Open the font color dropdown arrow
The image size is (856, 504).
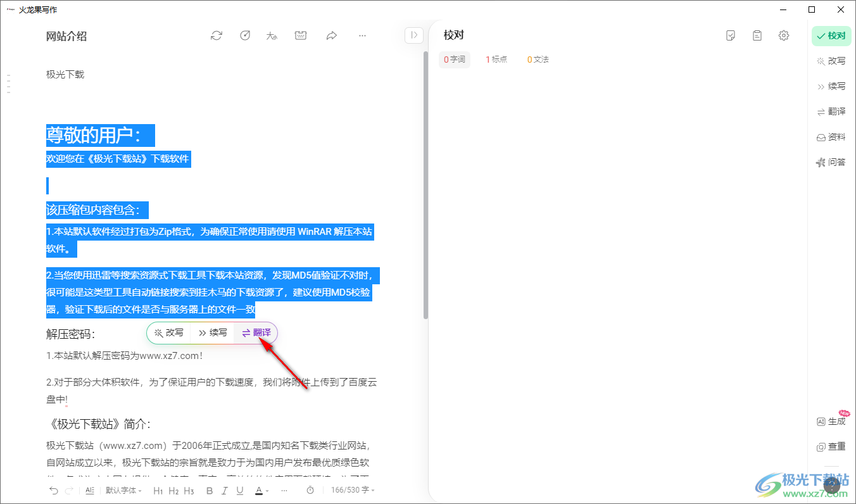coord(267,491)
